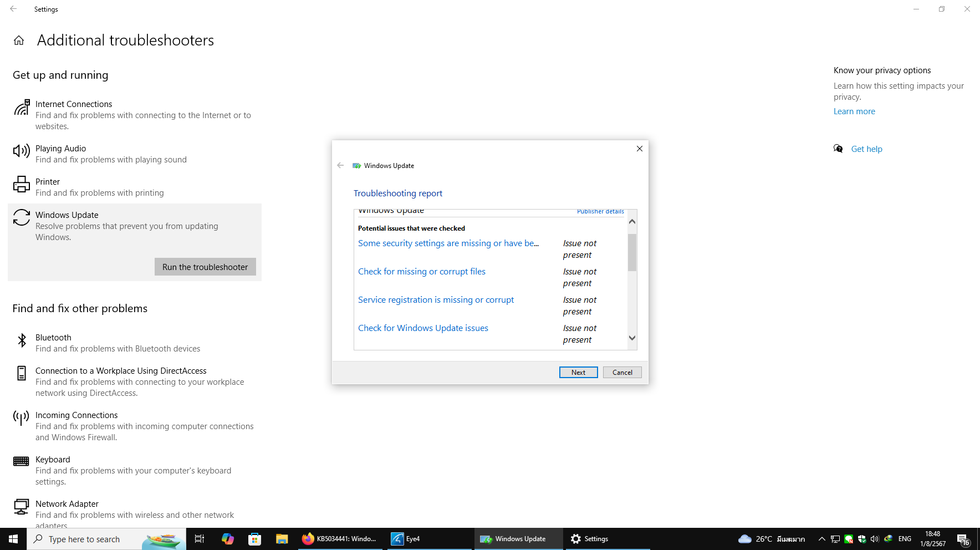The image size is (980, 550).
Task: Open the Publisher details link
Action: pyautogui.click(x=600, y=211)
